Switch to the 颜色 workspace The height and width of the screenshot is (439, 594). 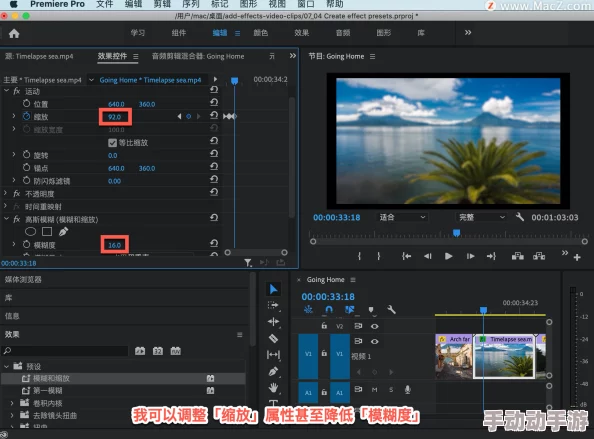(x=261, y=33)
